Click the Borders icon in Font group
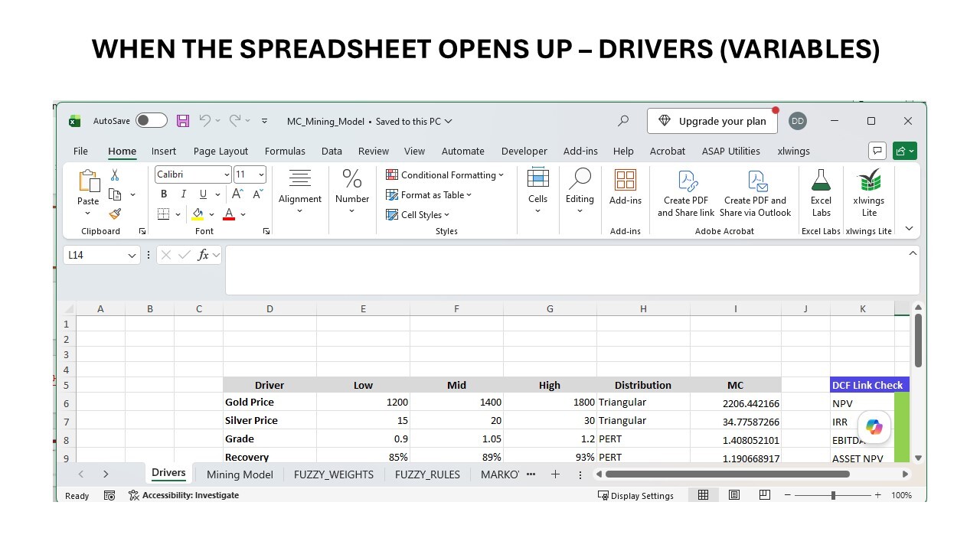This screenshot has height=551, width=980. (x=163, y=214)
